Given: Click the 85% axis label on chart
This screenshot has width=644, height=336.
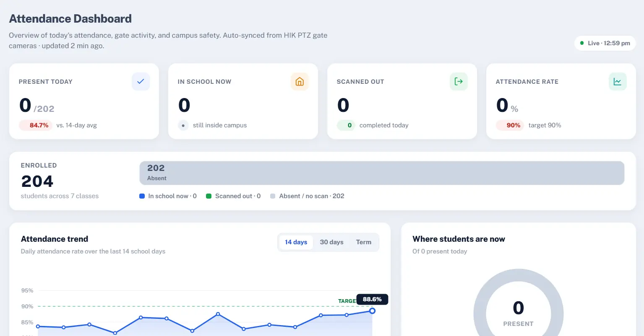Looking at the screenshot, I should click(x=27, y=322).
